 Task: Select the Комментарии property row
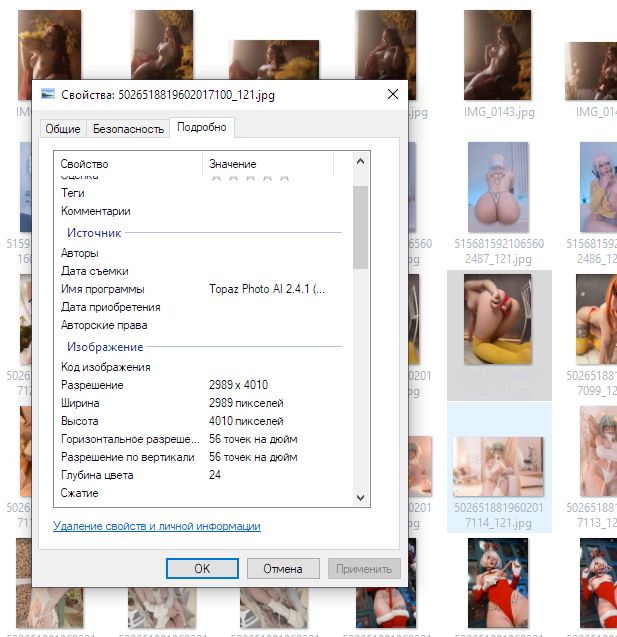coord(201,211)
